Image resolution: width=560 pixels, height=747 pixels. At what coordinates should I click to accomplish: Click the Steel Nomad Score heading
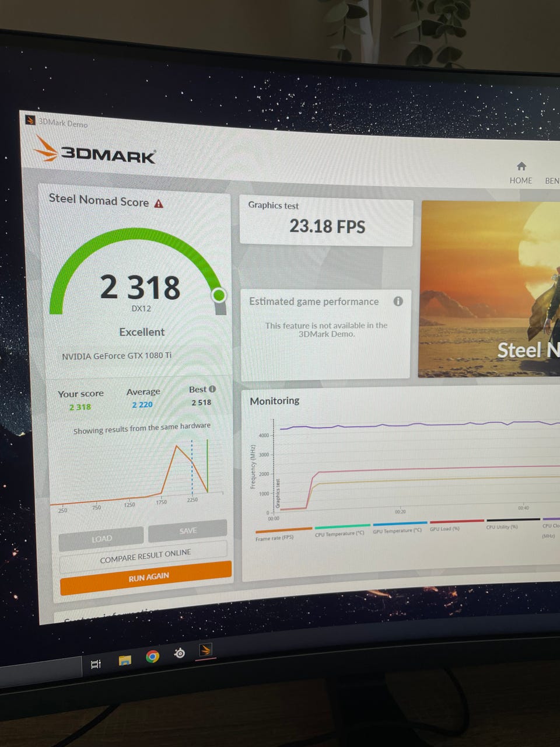coord(99,200)
